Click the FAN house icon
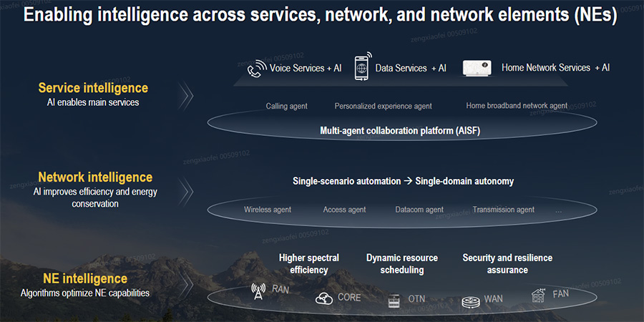 tap(538, 296)
